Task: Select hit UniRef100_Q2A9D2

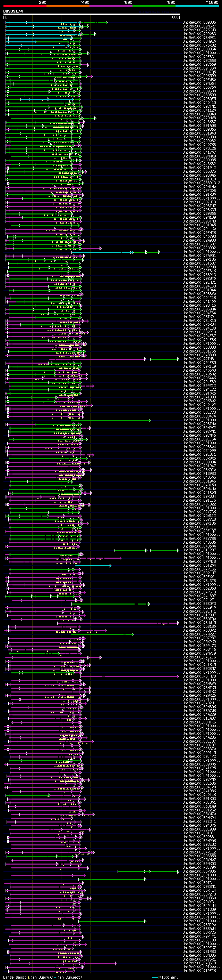Action: (x=199, y=248)
